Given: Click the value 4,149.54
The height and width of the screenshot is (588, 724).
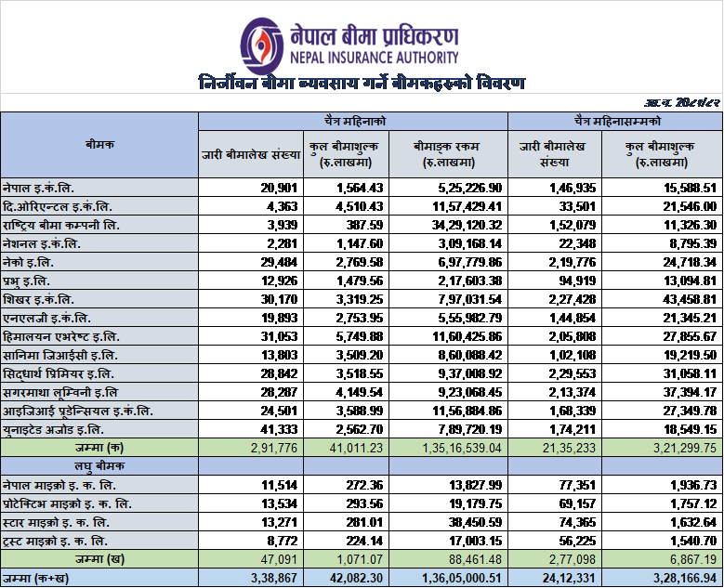Looking at the screenshot, I should click(x=360, y=392).
